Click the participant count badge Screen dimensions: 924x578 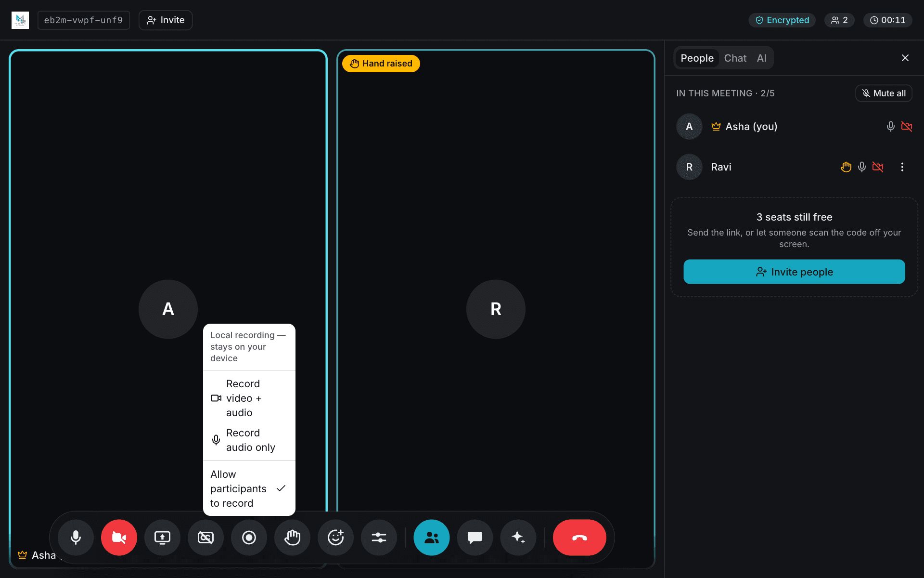pos(839,20)
